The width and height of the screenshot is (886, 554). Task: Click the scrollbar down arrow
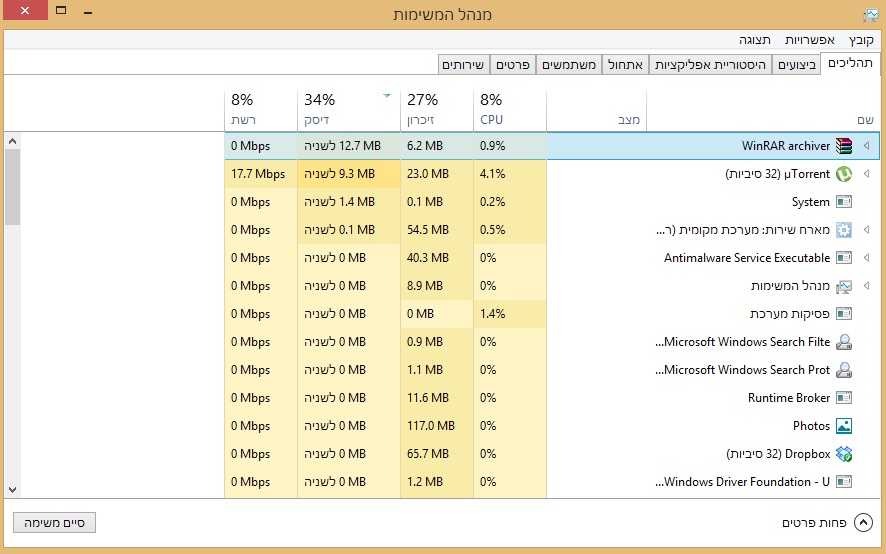[x=12, y=489]
